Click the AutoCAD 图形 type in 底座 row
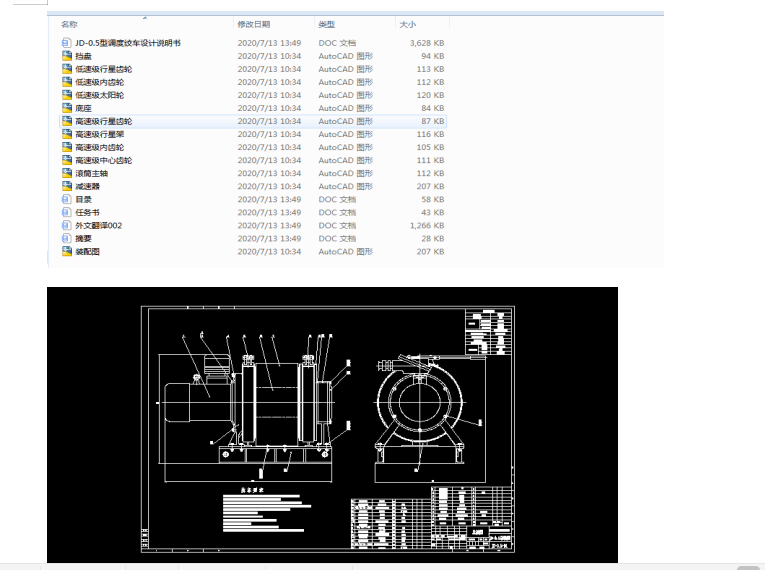The width and height of the screenshot is (765, 570). point(345,108)
